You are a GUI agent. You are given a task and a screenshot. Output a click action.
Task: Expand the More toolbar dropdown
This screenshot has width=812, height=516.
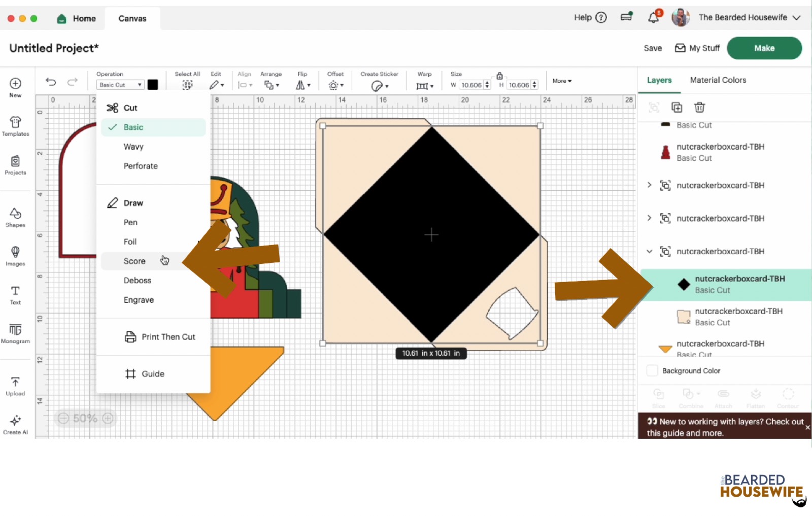(562, 81)
